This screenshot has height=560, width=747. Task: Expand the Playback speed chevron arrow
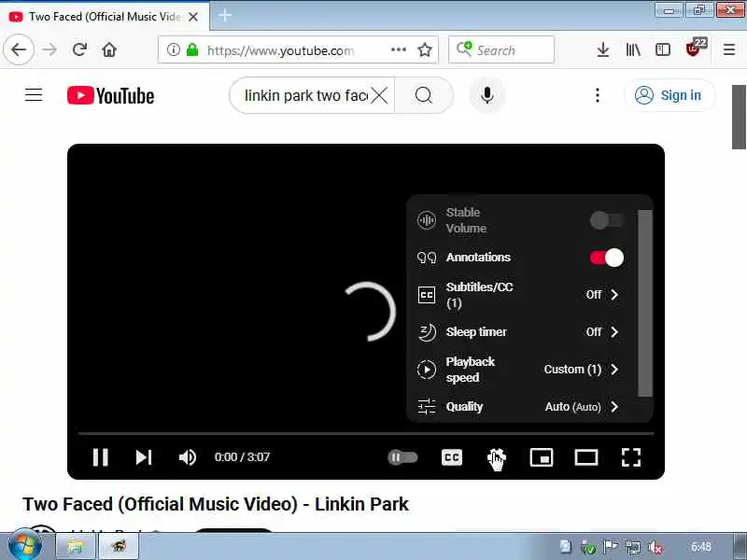(614, 370)
